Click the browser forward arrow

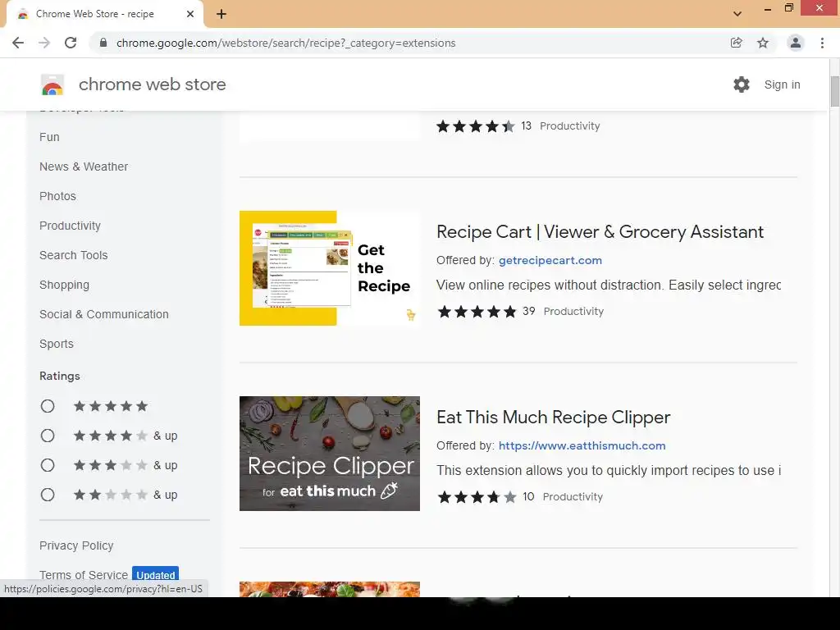click(44, 43)
